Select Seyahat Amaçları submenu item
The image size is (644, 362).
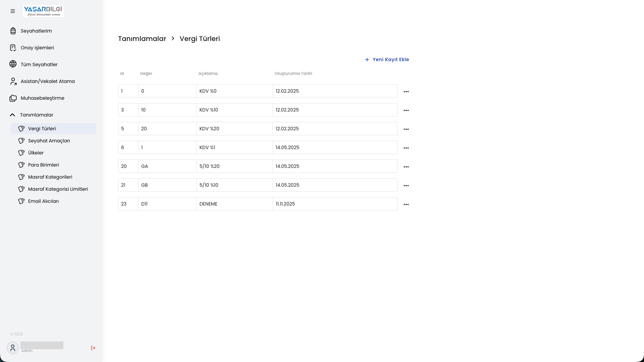click(53, 141)
